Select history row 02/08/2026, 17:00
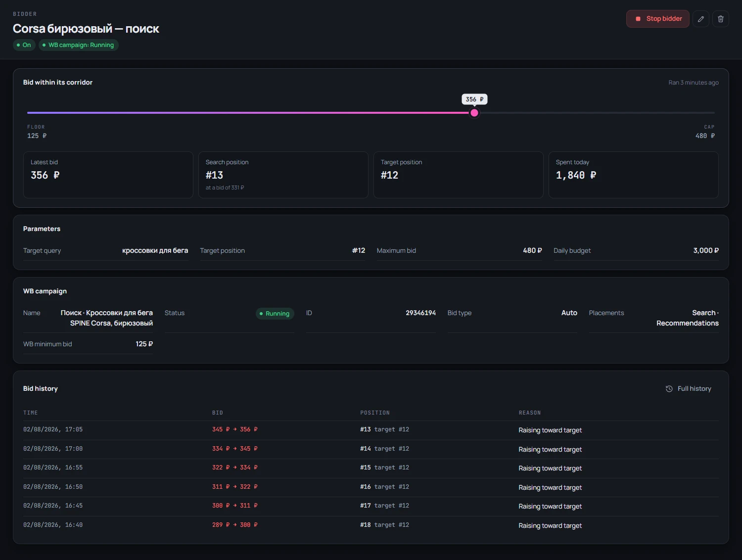The height and width of the screenshot is (560, 742). click(371, 449)
